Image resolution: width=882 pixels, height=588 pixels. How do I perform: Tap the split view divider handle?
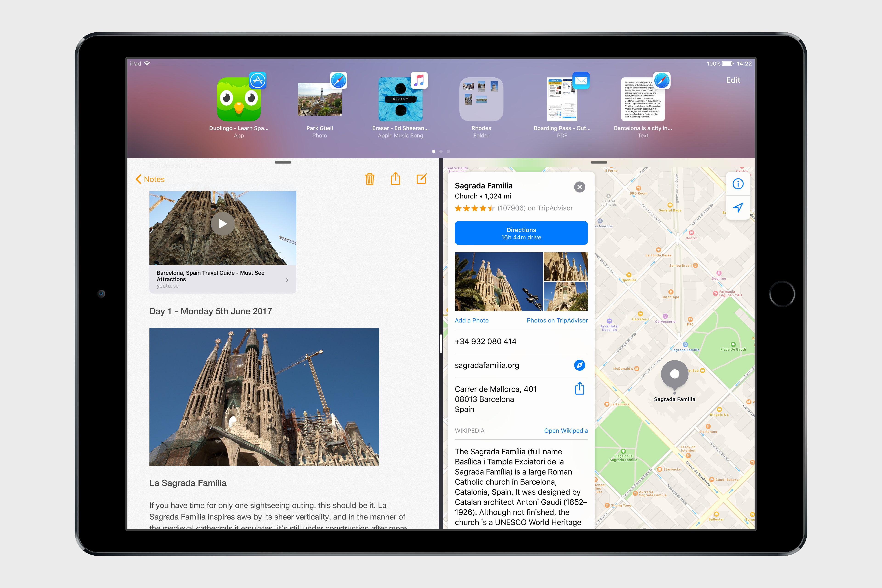[441, 343]
